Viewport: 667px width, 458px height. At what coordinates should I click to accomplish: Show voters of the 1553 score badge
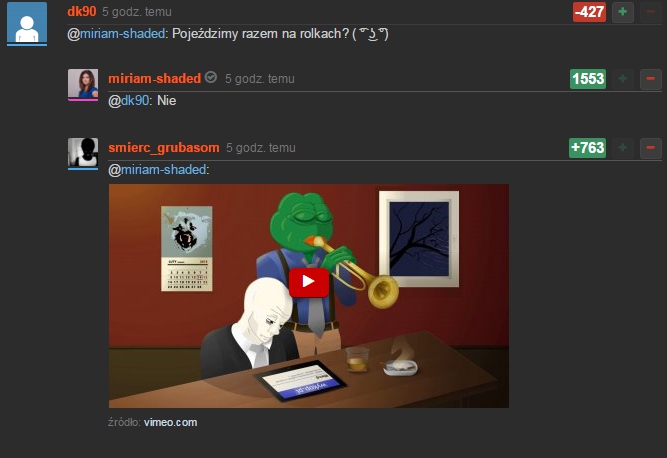(x=588, y=79)
